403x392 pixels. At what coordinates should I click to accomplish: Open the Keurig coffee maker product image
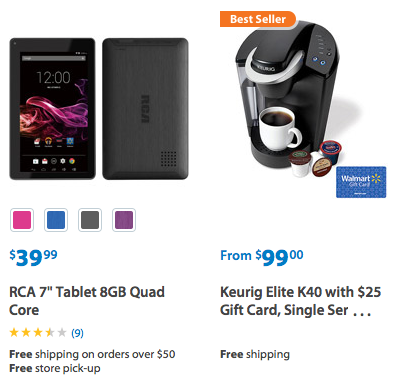coord(288,97)
